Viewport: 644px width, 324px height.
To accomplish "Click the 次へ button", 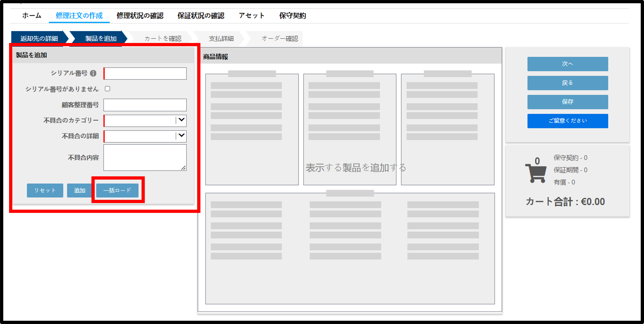I will [568, 64].
